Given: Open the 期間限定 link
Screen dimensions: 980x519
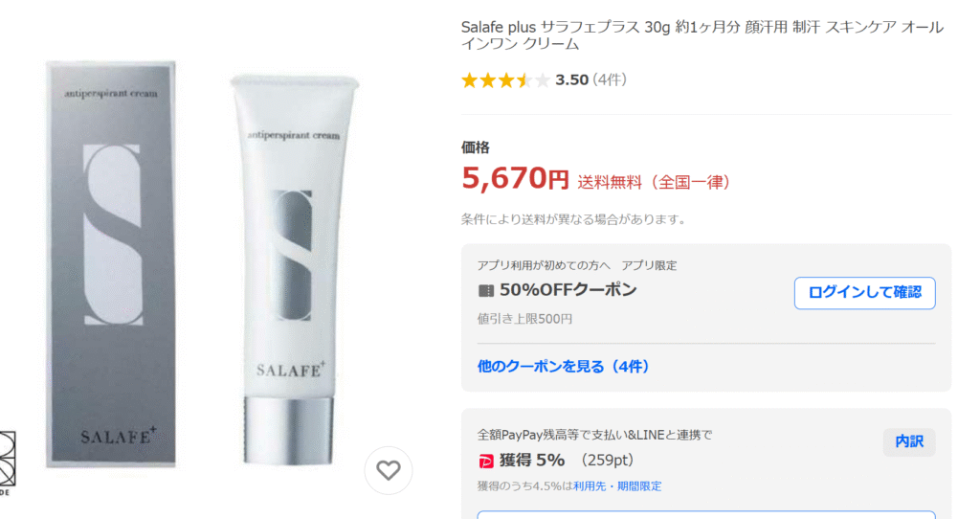Looking at the screenshot, I should 639,486.
